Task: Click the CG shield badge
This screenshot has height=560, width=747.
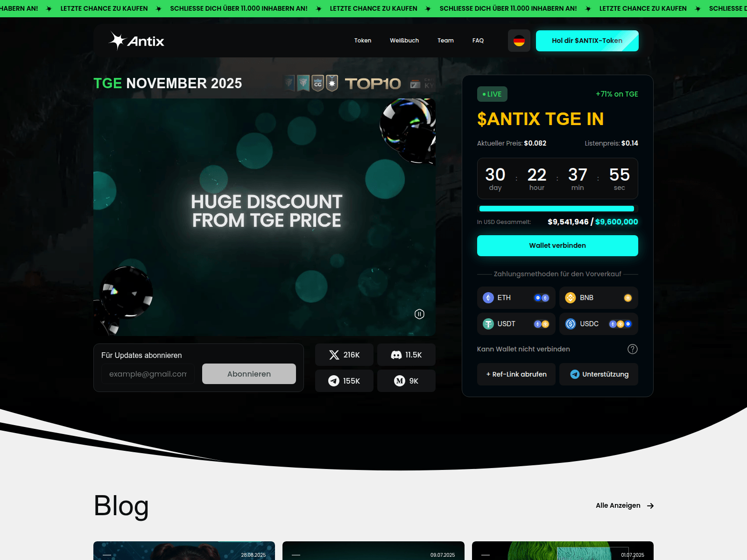Action: tap(318, 84)
